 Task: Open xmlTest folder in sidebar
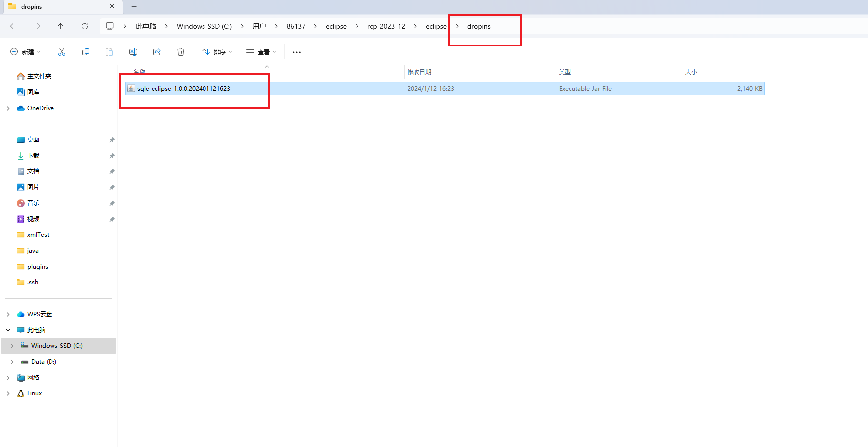[38, 235]
